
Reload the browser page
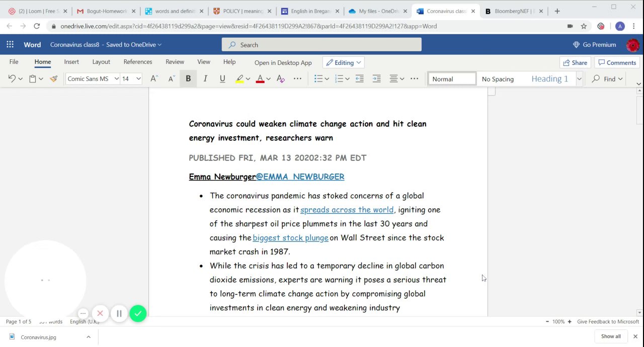click(x=37, y=26)
